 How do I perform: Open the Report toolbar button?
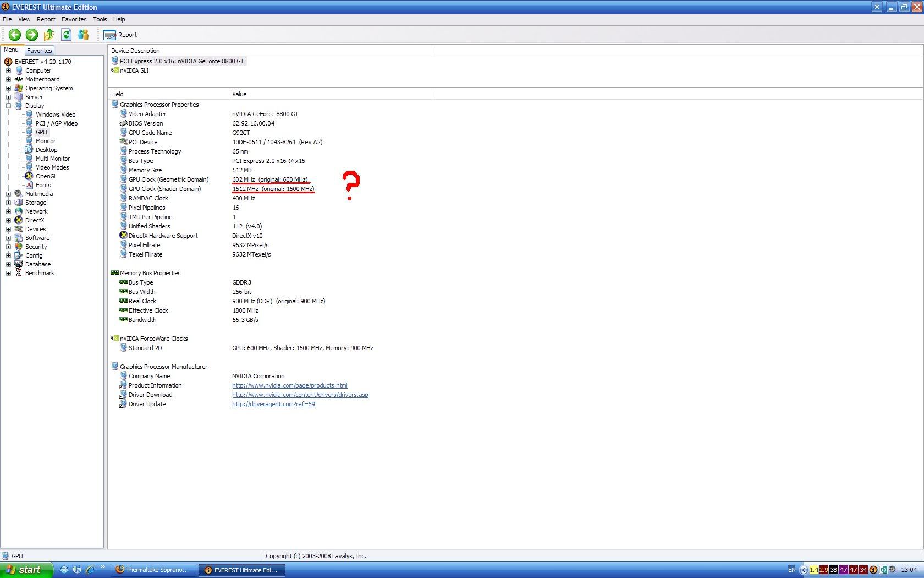pos(120,35)
